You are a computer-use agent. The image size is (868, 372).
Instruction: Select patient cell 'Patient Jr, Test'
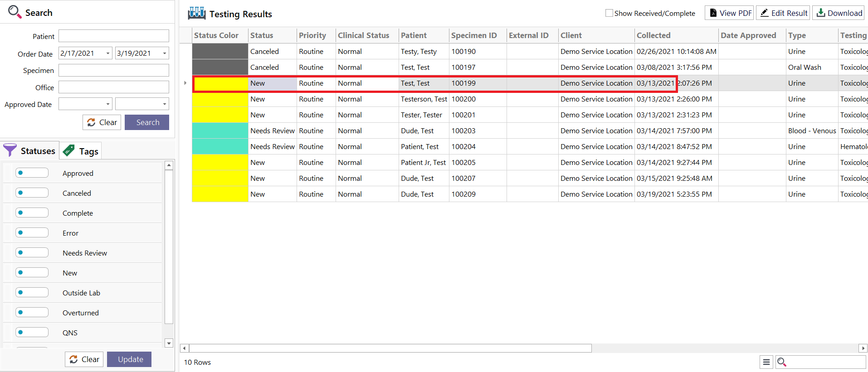pos(423,162)
